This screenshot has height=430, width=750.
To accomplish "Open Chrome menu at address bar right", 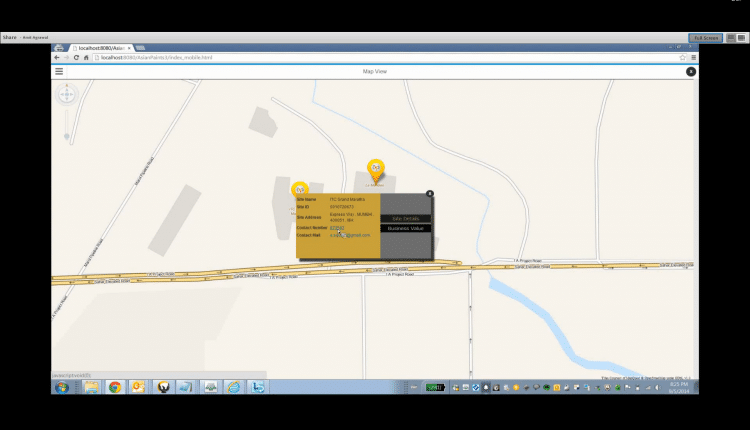I will [x=692, y=58].
